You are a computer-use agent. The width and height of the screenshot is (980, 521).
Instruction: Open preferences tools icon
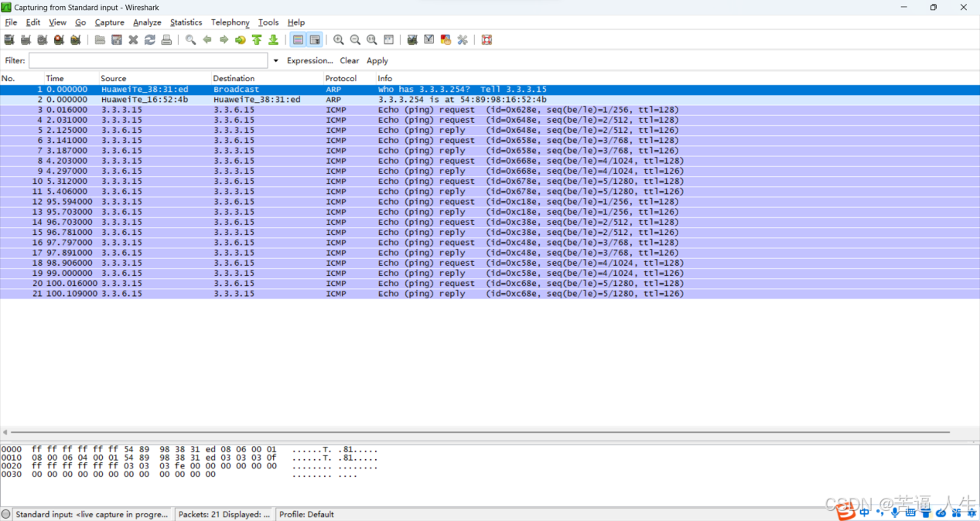[x=463, y=39]
